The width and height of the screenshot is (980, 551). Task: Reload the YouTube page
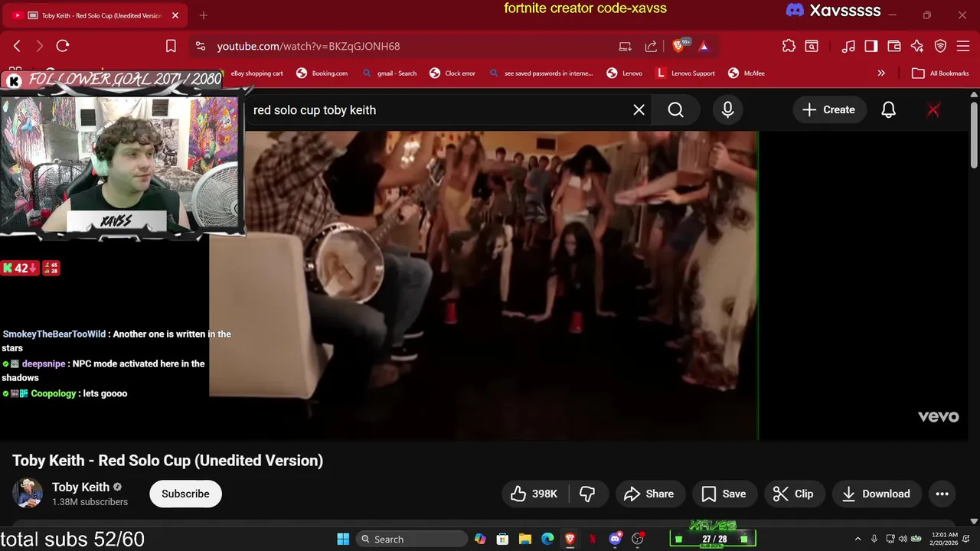[63, 46]
